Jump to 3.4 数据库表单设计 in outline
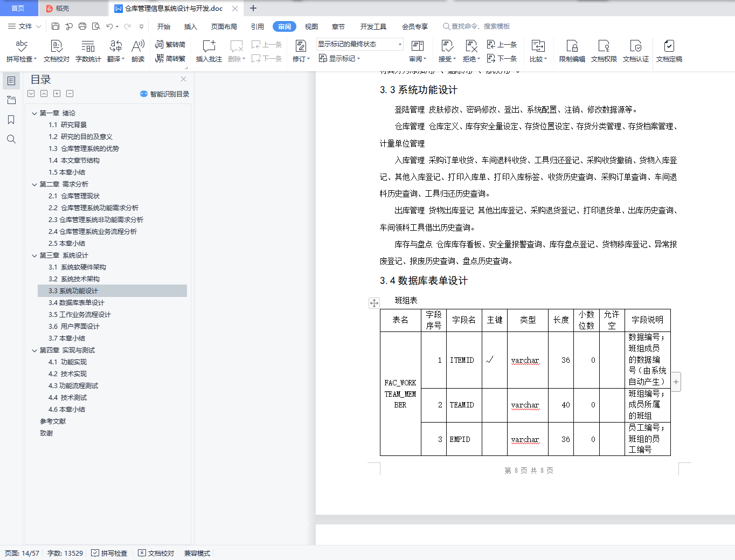Viewport: 735px width, 560px height. (x=77, y=303)
